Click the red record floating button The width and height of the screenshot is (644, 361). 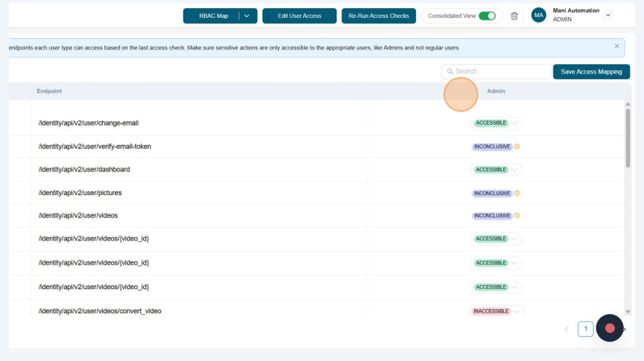click(610, 328)
